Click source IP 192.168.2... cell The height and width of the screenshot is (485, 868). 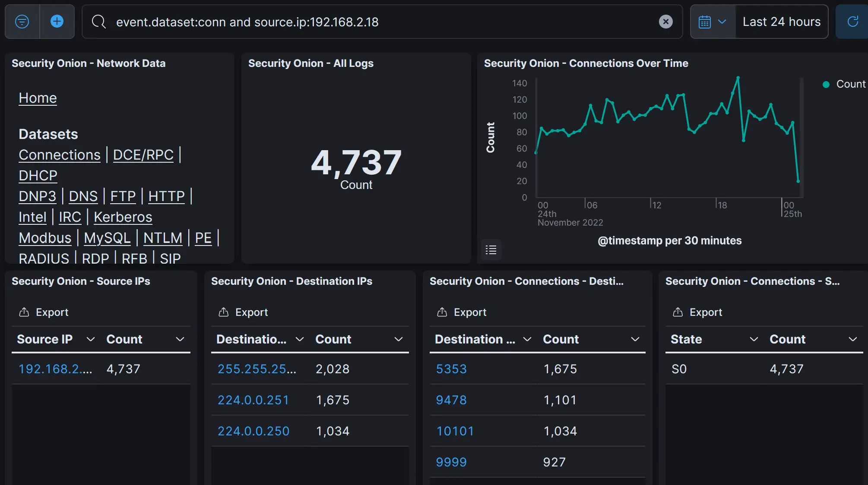point(55,369)
